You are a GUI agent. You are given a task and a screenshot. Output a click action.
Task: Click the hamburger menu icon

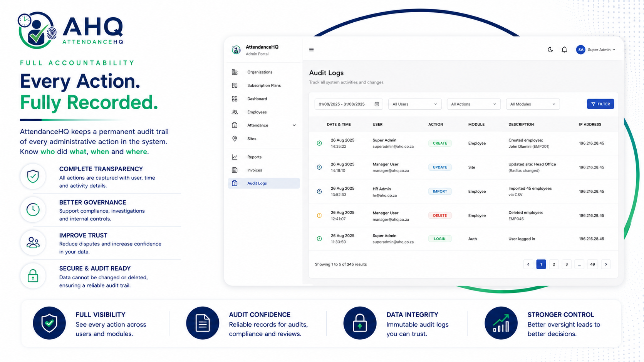point(311,50)
